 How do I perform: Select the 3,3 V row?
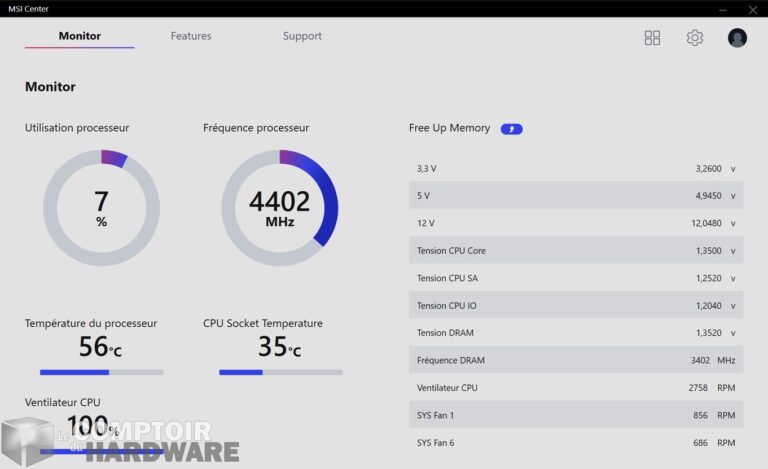click(x=576, y=168)
